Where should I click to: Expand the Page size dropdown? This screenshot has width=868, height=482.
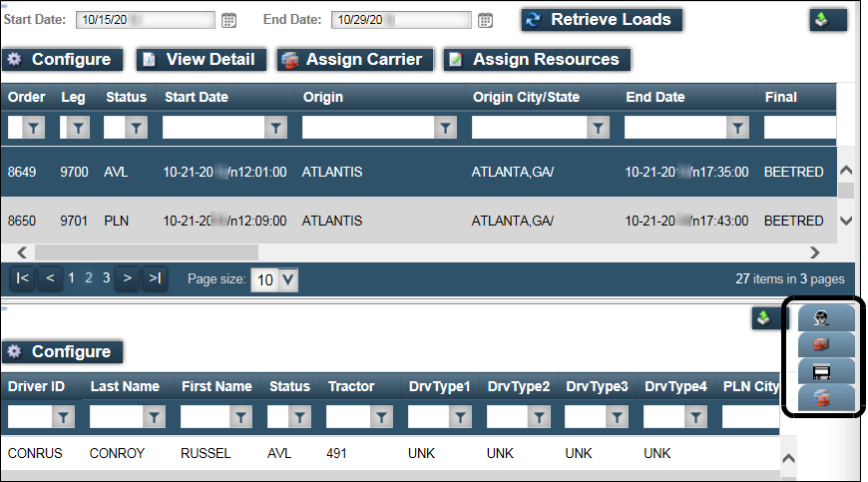click(x=287, y=279)
